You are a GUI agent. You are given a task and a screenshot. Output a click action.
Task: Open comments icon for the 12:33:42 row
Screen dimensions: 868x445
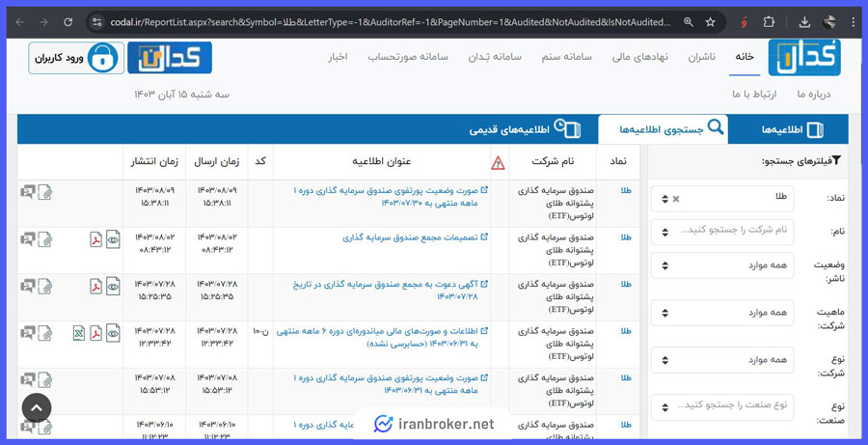pyautogui.click(x=28, y=333)
